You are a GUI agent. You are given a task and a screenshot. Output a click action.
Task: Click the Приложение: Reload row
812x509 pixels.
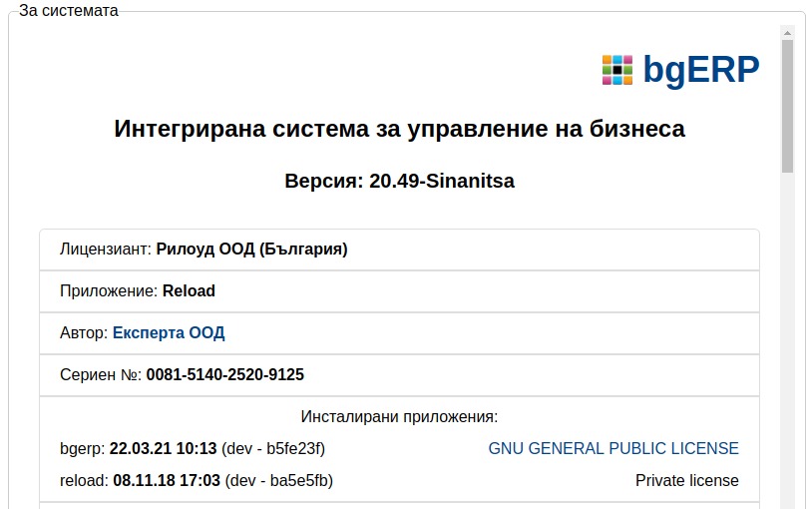click(399, 291)
